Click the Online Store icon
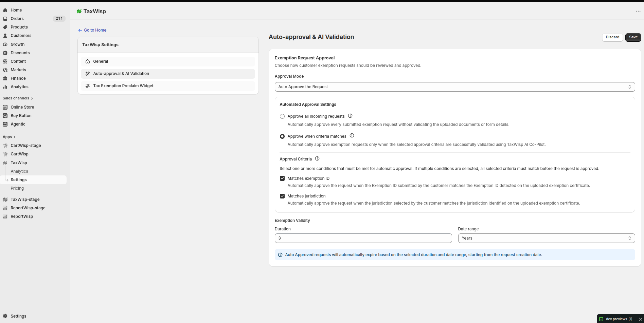The width and height of the screenshot is (644, 323). point(5,107)
